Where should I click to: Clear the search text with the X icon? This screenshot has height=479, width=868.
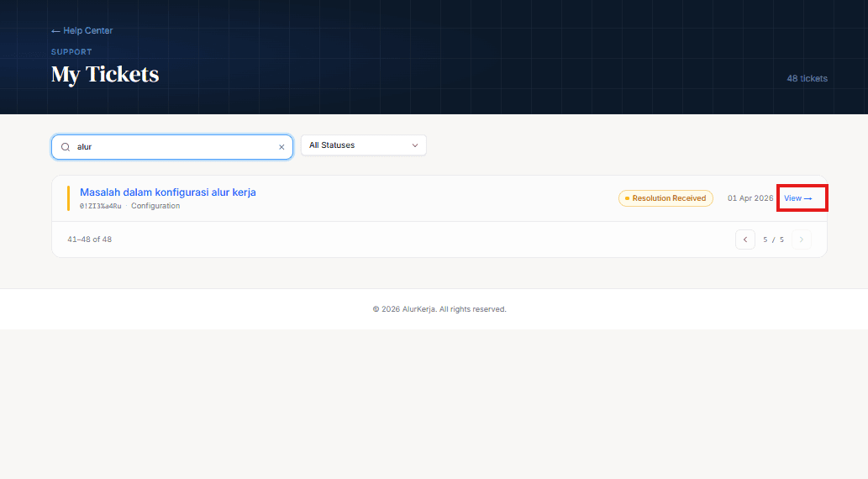pos(281,146)
